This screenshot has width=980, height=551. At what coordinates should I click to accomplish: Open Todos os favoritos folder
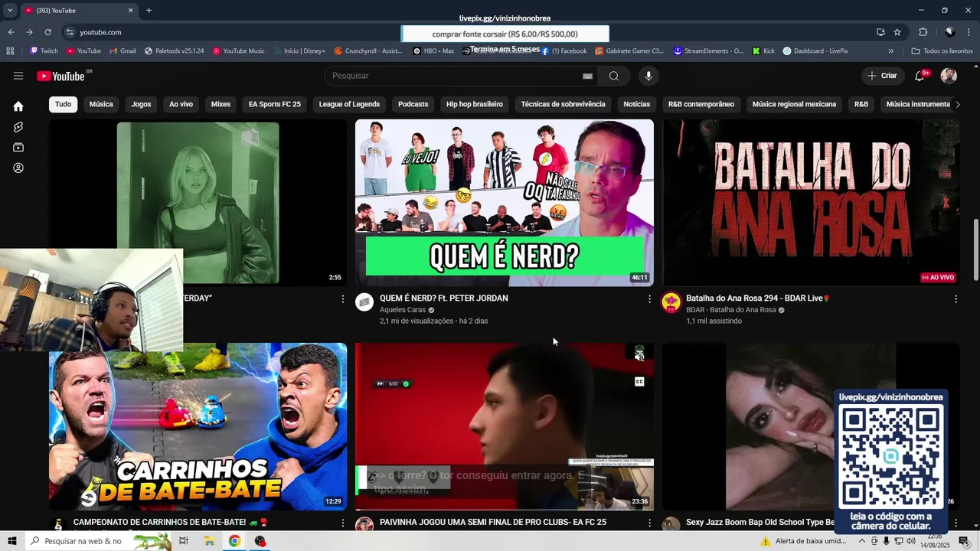pos(942,51)
